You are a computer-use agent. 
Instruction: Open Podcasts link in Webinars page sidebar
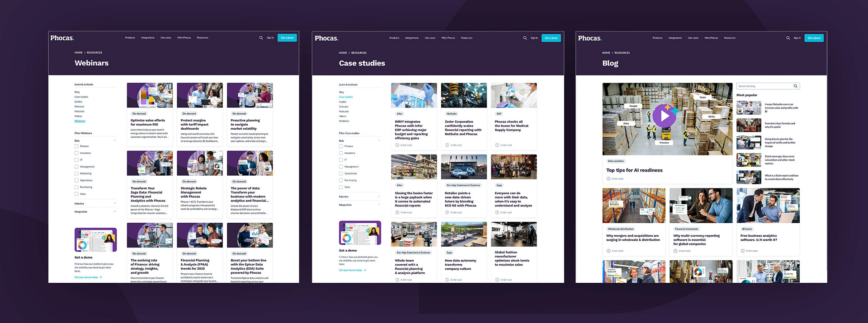(x=80, y=111)
